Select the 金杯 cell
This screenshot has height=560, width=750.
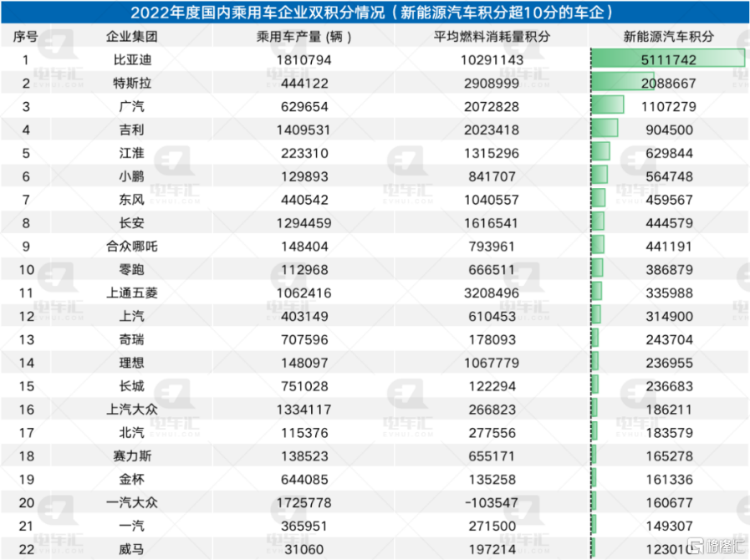[x=132, y=479]
